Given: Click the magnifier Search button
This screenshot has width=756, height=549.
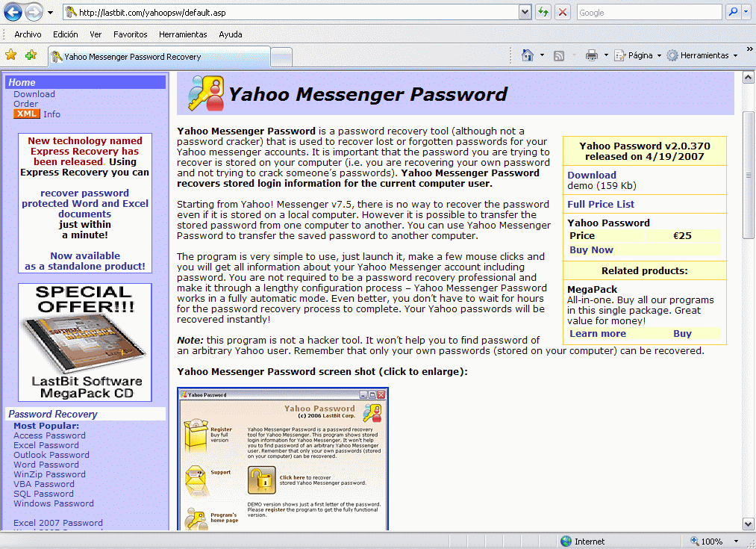Looking at the screenshot, I should [733, 12].
